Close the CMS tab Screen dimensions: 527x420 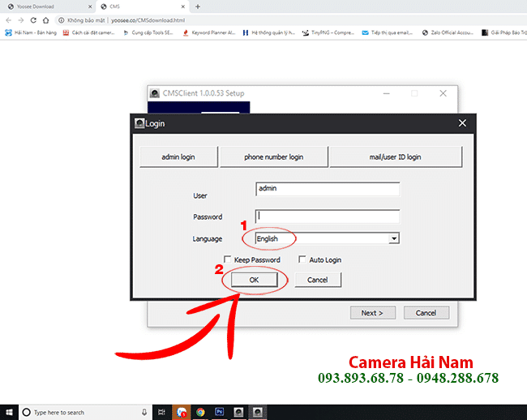tap(183, 6)
